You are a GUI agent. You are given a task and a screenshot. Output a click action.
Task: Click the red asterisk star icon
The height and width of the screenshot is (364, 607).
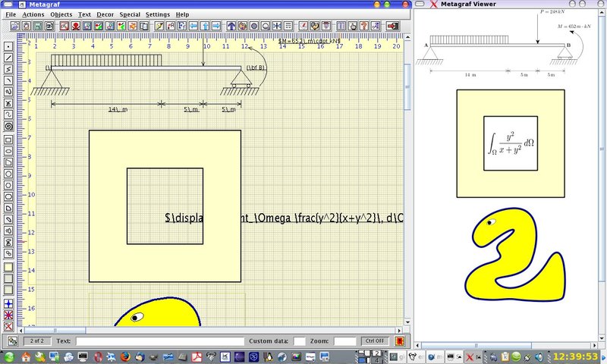coord(8,315)
